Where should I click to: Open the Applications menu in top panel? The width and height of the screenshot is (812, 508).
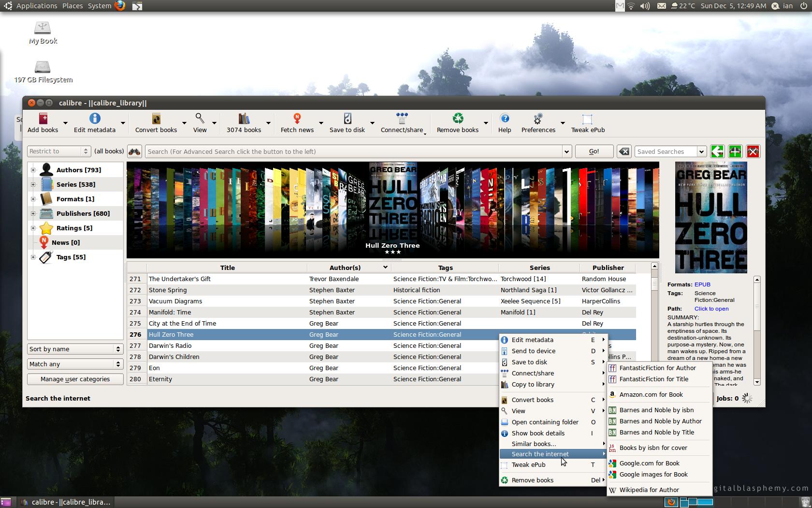coord(37,6)
